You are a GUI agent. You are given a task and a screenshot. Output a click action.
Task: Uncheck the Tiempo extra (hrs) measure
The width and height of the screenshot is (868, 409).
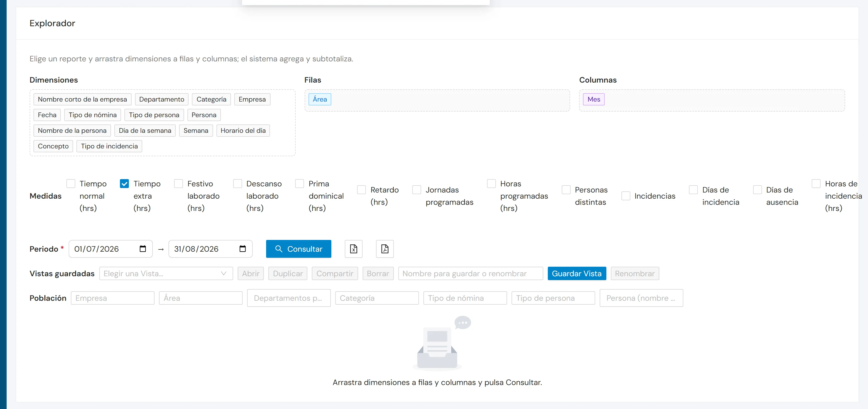click(124, 184)
